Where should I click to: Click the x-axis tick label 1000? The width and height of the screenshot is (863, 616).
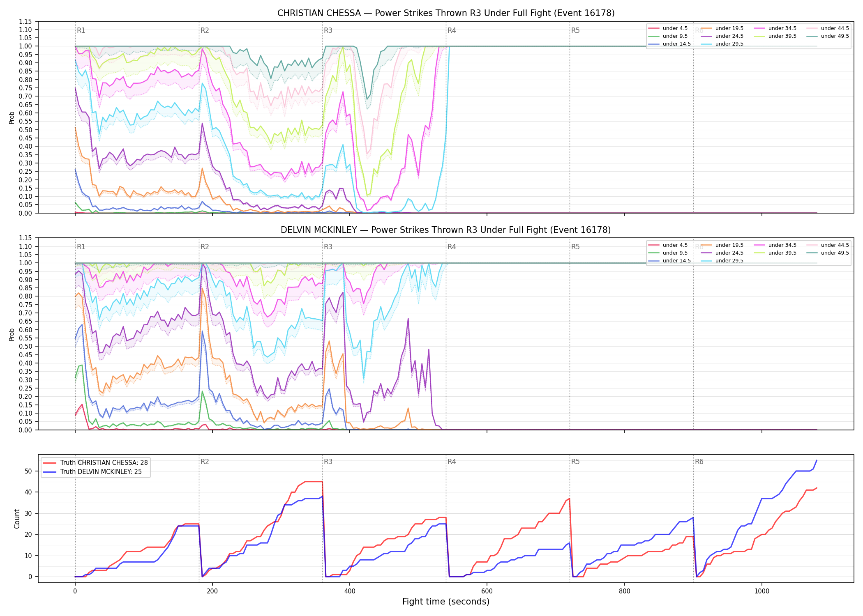tap(762, 591)
